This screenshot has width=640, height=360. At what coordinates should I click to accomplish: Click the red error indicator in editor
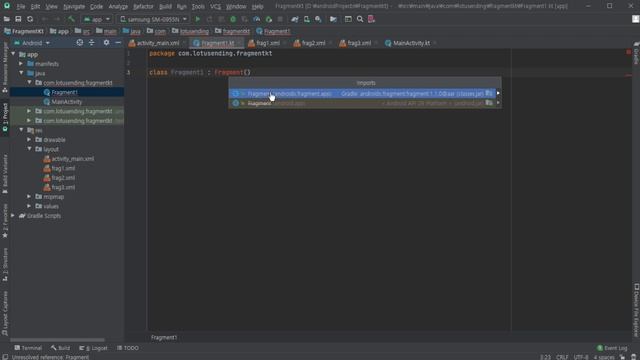629,52
